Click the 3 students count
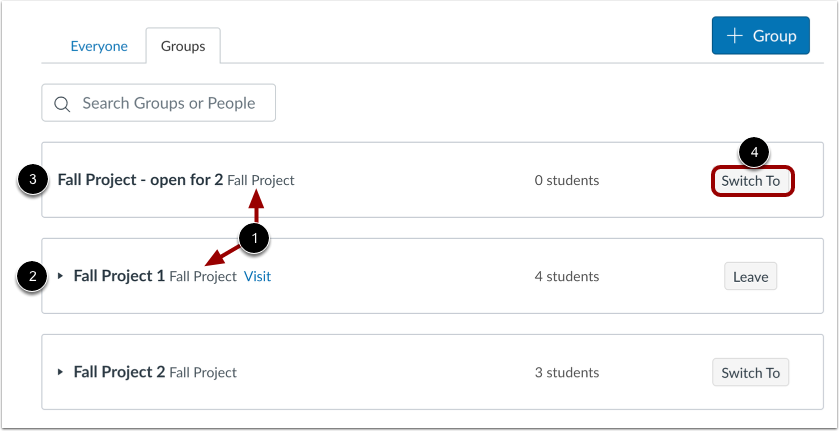 pyautogui.click(x=567, y=372)
